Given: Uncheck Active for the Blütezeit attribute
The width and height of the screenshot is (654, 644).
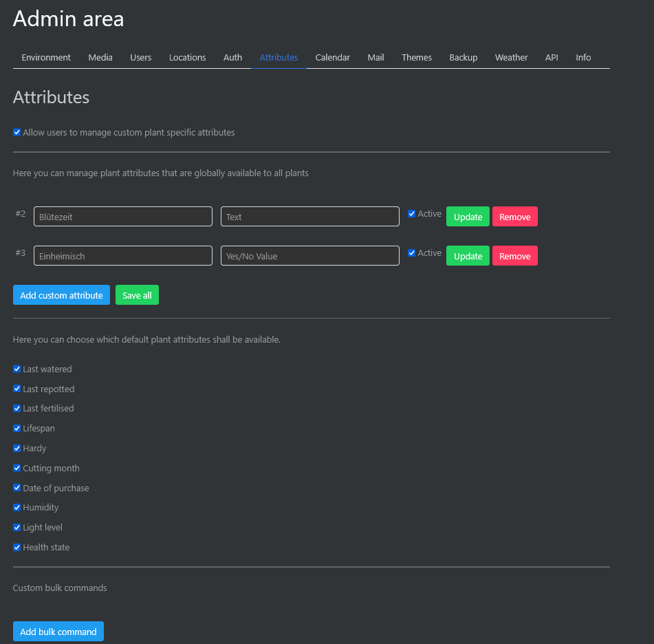Looking at the screenshot, I should coord(412,214).
